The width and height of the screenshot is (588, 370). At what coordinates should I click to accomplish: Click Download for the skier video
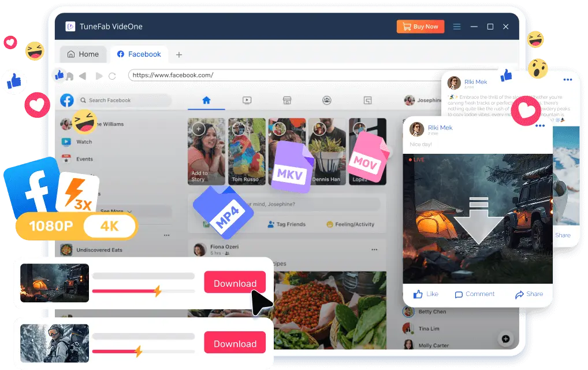click(x=235, y=342)
